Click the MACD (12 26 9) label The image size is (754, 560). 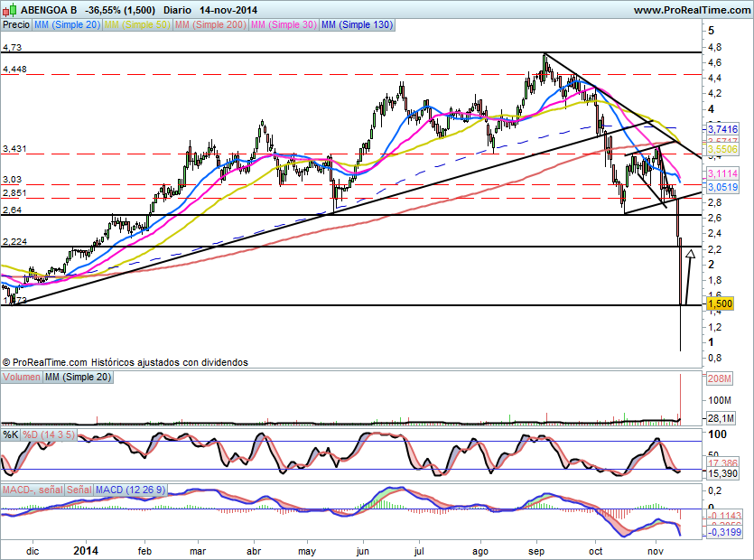[x=130, y=490]
